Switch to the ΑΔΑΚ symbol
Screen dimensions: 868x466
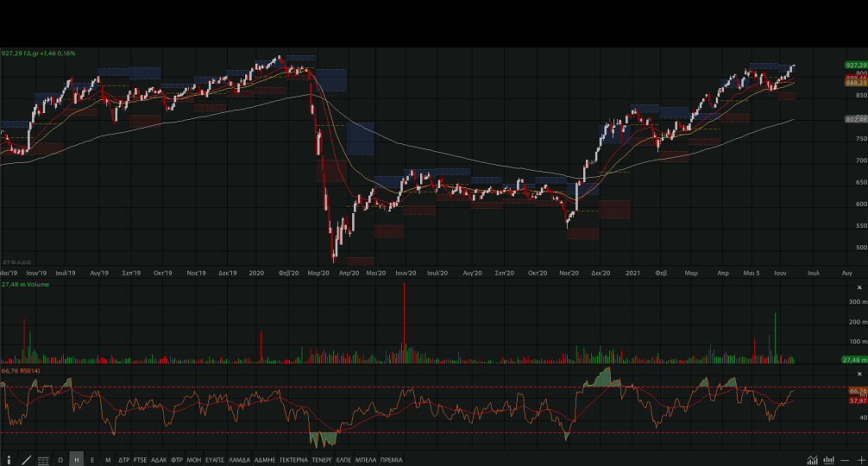point(159,460)
